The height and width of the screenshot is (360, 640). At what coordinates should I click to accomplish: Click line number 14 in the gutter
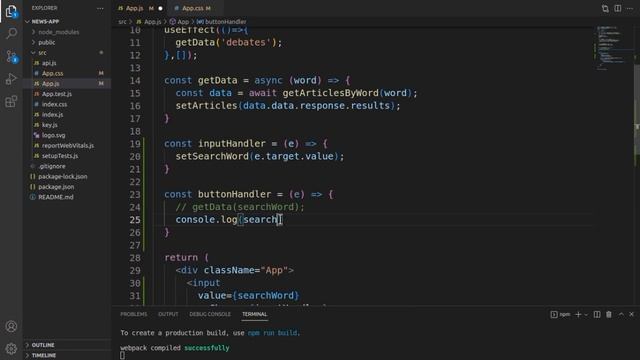point(135,80)
